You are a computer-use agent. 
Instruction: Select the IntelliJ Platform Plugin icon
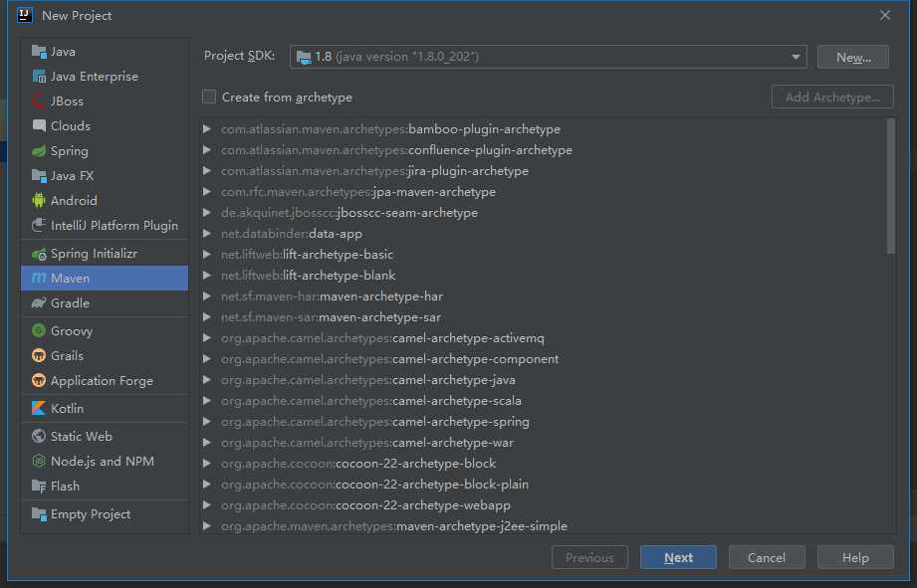click(39, 225)
